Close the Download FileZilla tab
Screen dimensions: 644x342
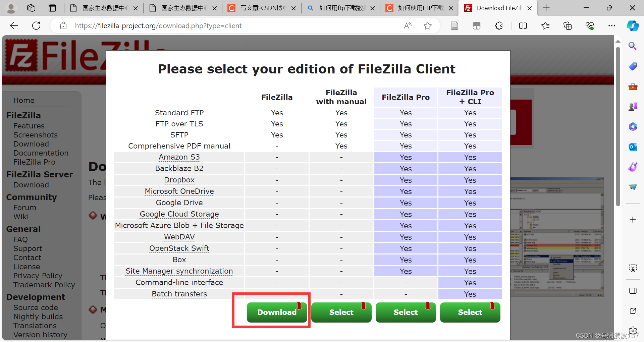[530, 8]
